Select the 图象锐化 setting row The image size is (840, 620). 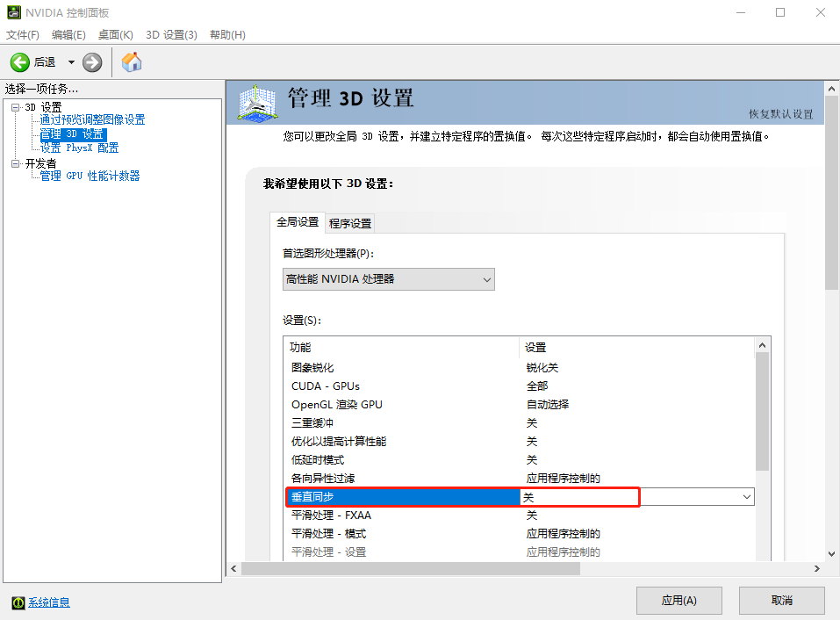(x=520, y=368)
